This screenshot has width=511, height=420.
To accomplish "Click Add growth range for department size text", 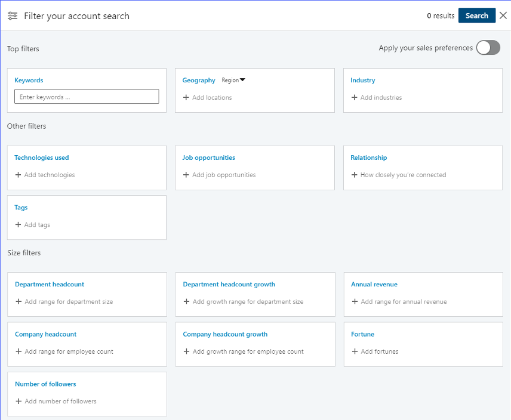I will click(248, 301).
